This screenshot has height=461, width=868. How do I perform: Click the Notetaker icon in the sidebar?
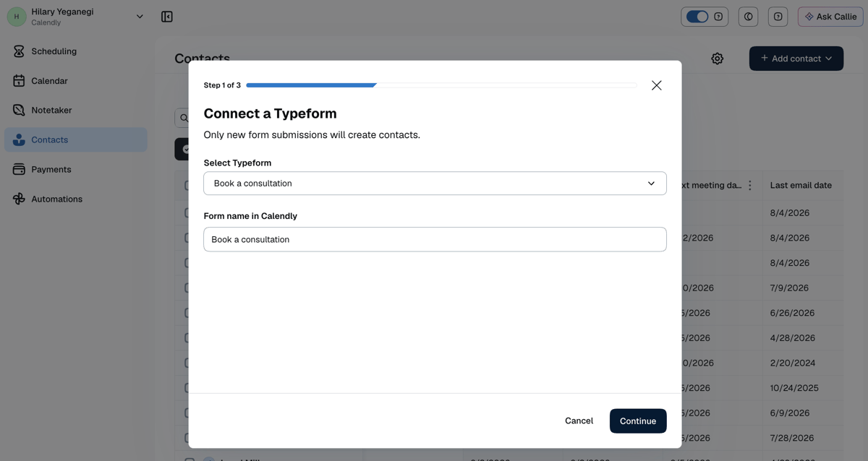pyautogui.click(x=19, y=111)
